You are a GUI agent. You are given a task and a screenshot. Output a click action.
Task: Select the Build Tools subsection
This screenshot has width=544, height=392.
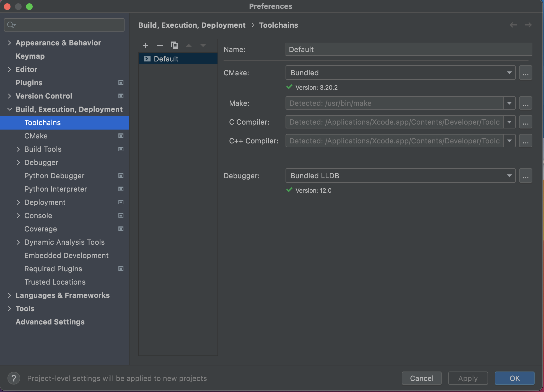click(42, 149)
